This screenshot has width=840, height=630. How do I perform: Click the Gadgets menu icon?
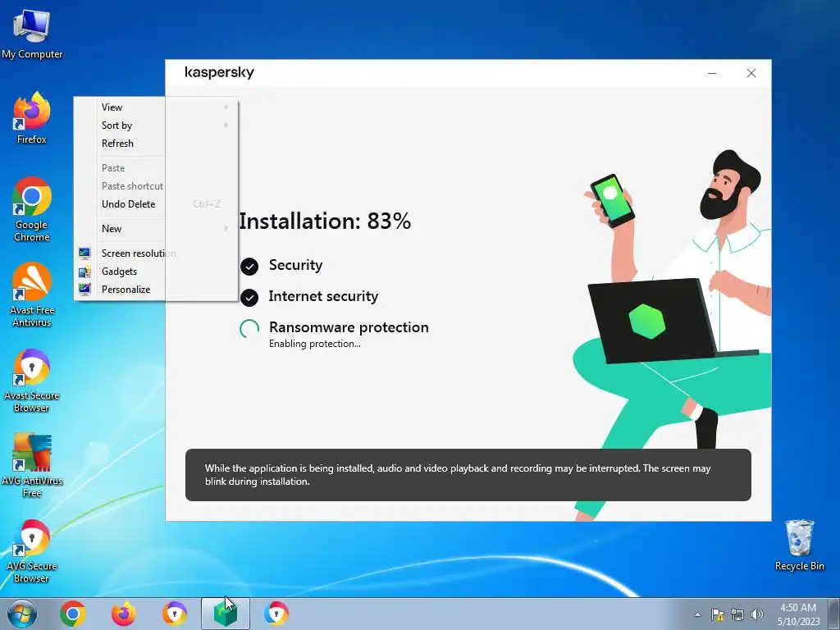84,272
